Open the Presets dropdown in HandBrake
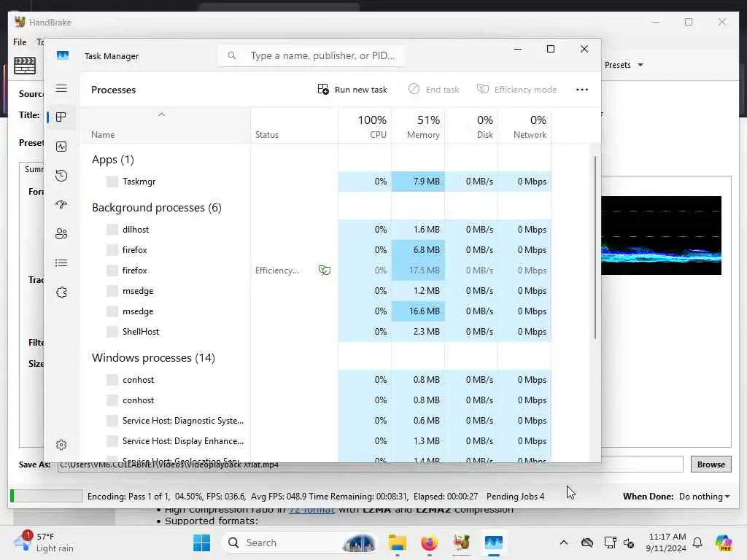Viewport: 747px width, 560px height. [624, 65]
